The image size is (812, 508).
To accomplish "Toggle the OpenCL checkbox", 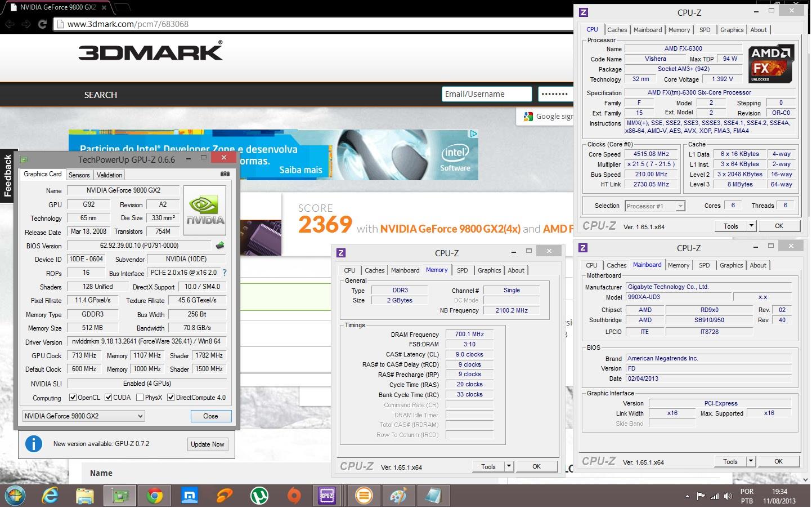I will 73,398.
